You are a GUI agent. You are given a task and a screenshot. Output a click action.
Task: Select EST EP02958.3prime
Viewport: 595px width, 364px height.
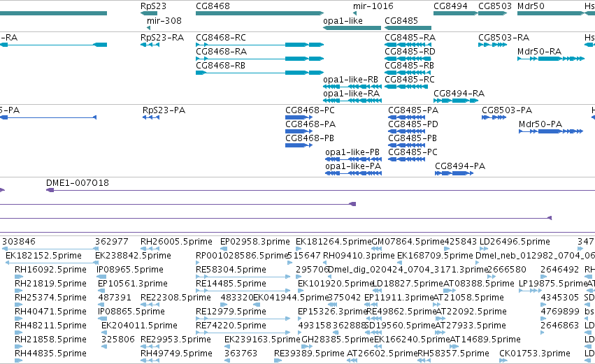pos(255,242)
